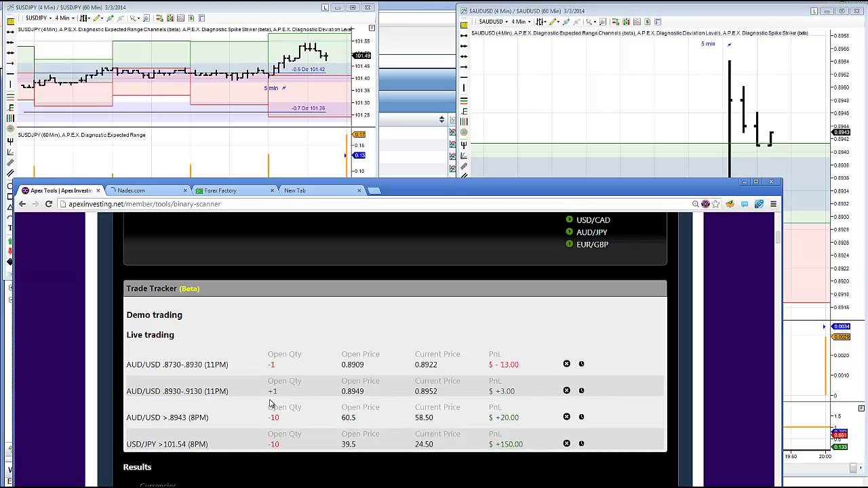
Task: Click the browser address bar URL
Action: tap(144, 204)
